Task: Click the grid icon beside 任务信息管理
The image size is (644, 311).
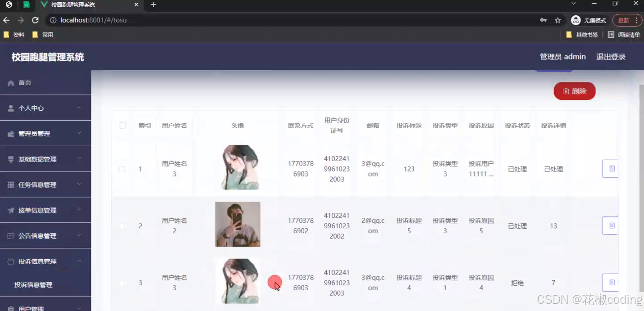Action: tap(11, 185)
